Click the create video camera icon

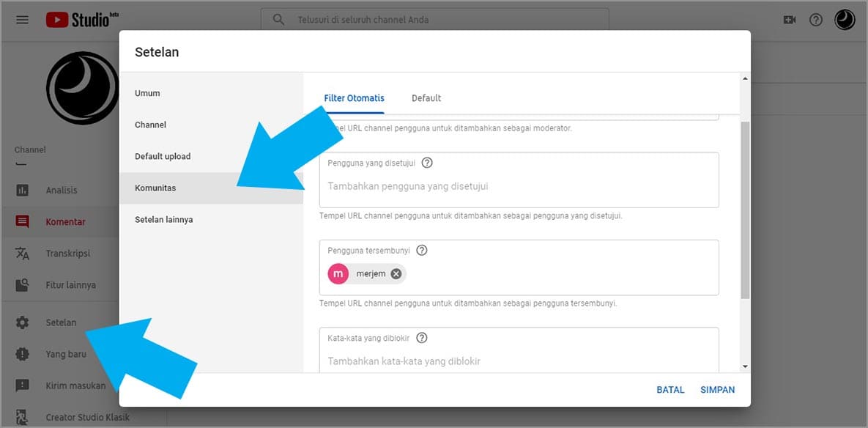tap(789, 20)
